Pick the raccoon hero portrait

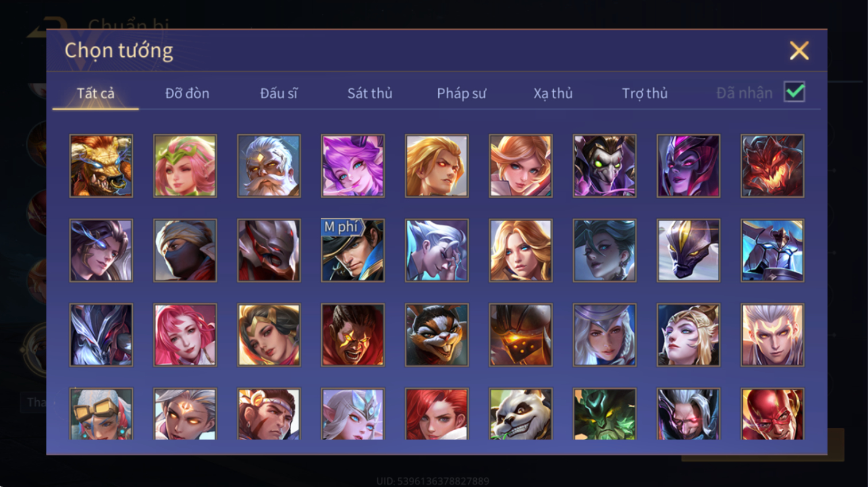[437, 335]
